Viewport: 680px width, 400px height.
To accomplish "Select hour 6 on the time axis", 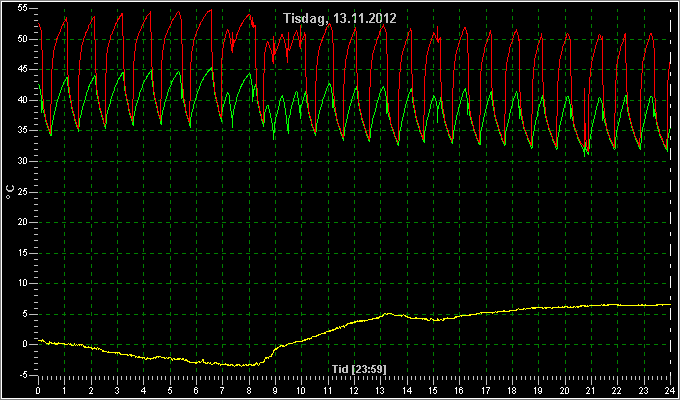I will click(x=196, y=389).
